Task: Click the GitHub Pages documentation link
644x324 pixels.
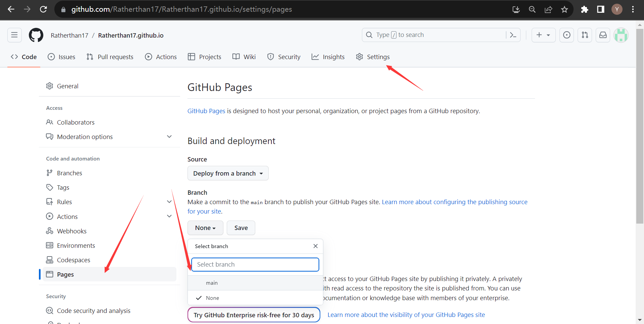Action: (206, 111)
